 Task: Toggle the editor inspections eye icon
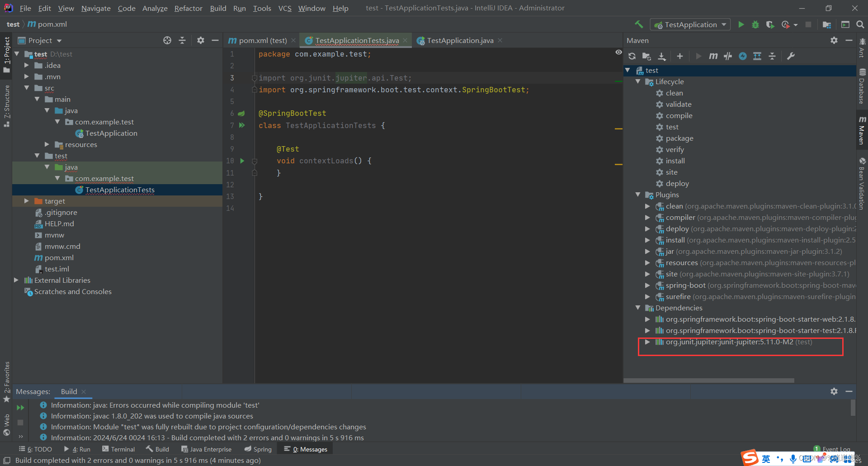pyautogui.click(x=618, y=52)
